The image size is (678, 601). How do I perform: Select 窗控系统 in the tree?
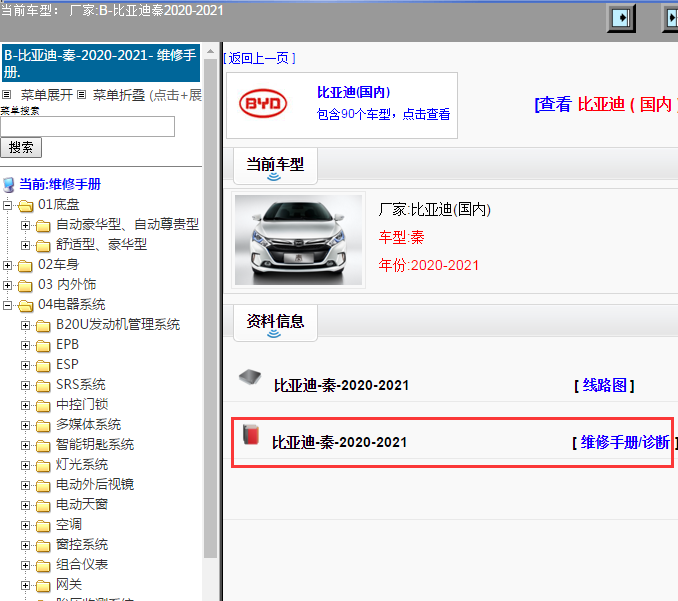81,544
